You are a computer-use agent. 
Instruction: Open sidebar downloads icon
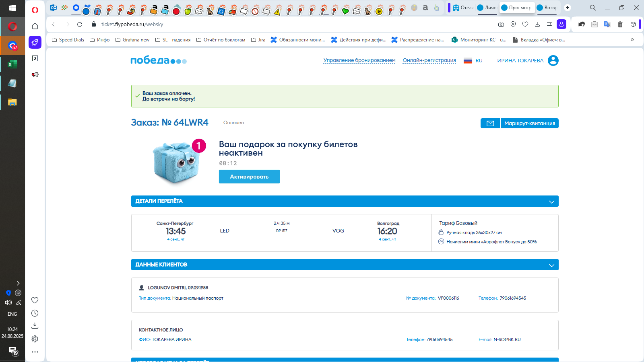35,325
